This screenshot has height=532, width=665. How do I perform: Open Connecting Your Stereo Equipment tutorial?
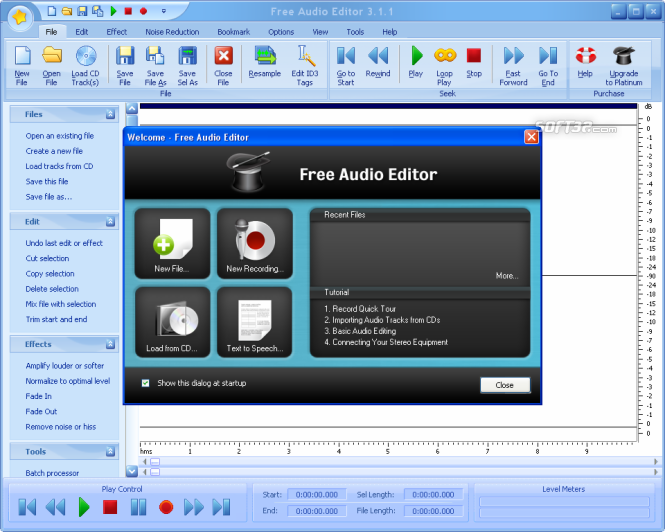point(386,342)
